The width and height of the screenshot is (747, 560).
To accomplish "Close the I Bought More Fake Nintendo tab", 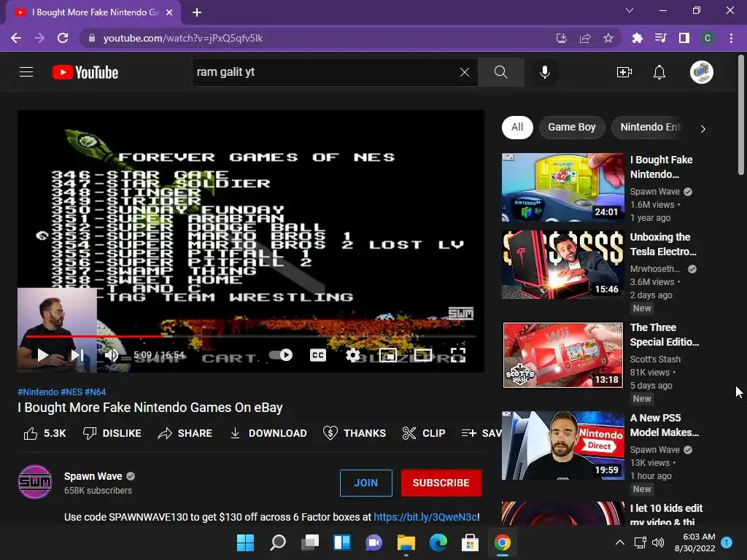I will tap(169, 12).
